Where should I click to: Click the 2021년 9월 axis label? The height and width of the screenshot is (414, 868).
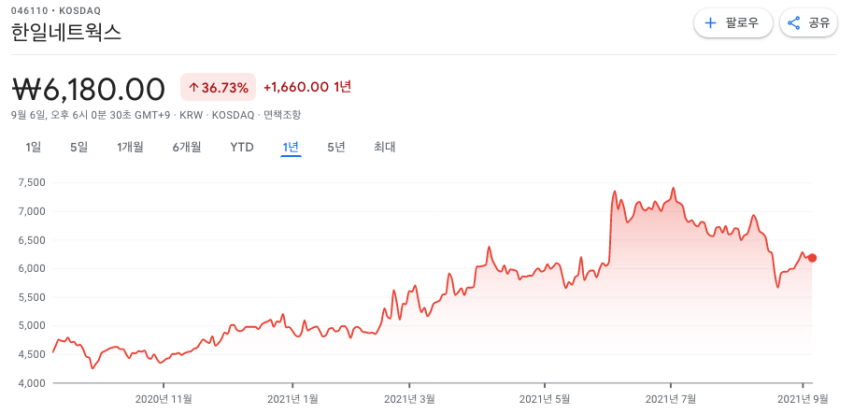[804, 398]
